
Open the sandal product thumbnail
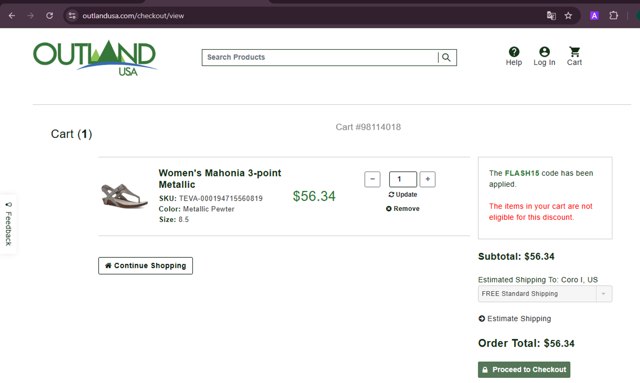point(124,196)
